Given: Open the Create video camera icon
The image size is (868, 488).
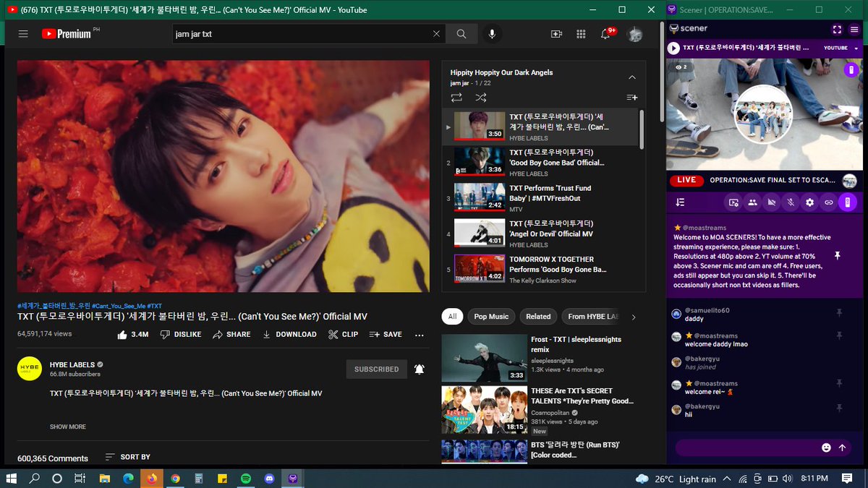Looking at the screenshot, I should pyautogui.click(x=556, y=34).
